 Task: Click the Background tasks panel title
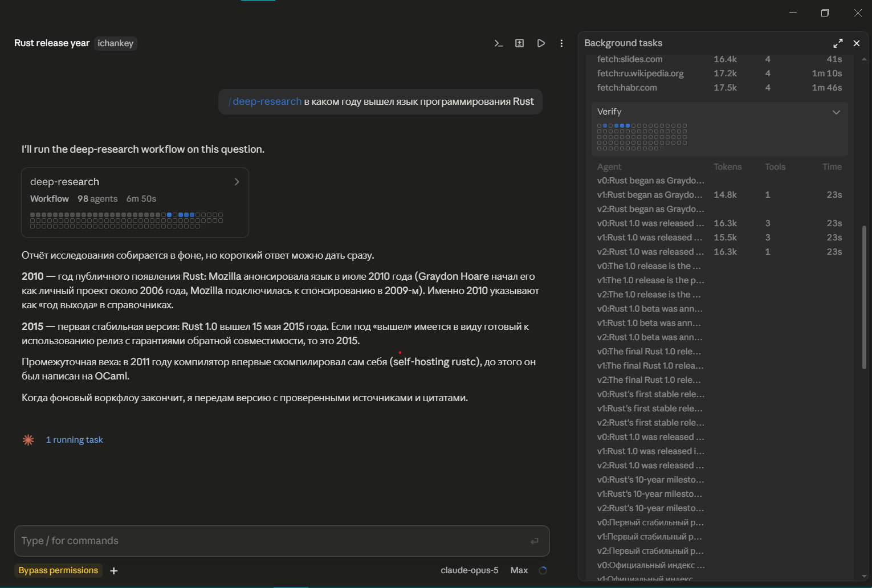tap(623, 43)
